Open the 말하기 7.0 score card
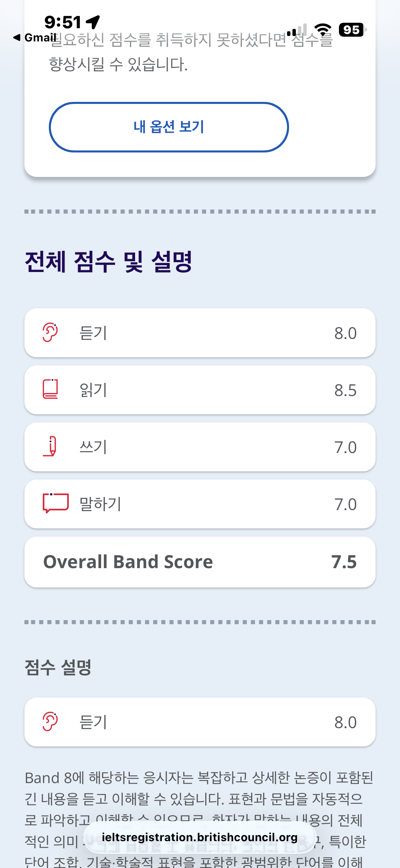 coord(200,504)
